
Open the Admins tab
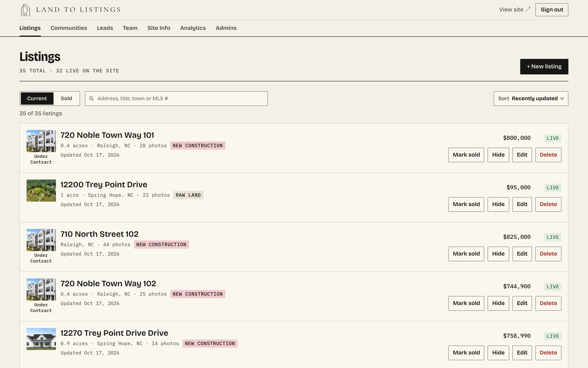226,28
